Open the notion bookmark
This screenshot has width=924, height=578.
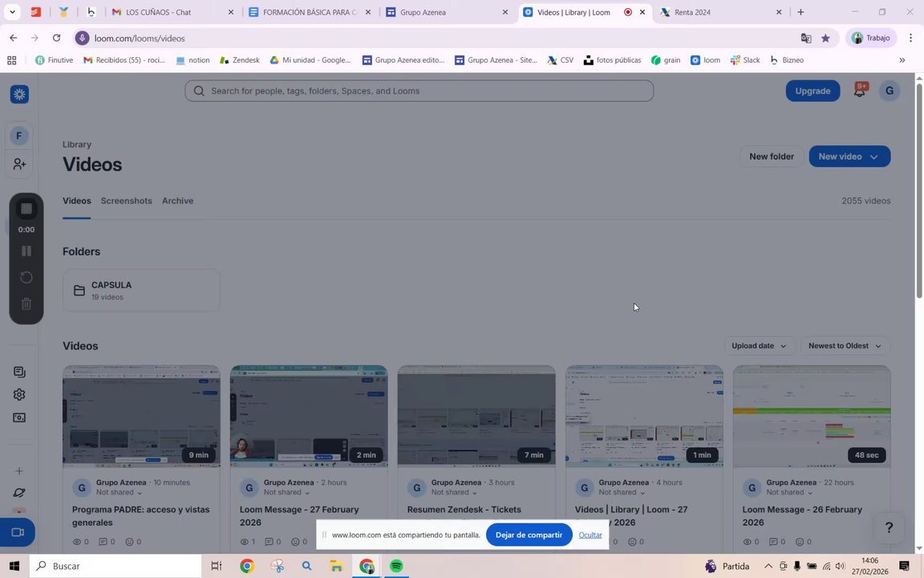[192, 59]
